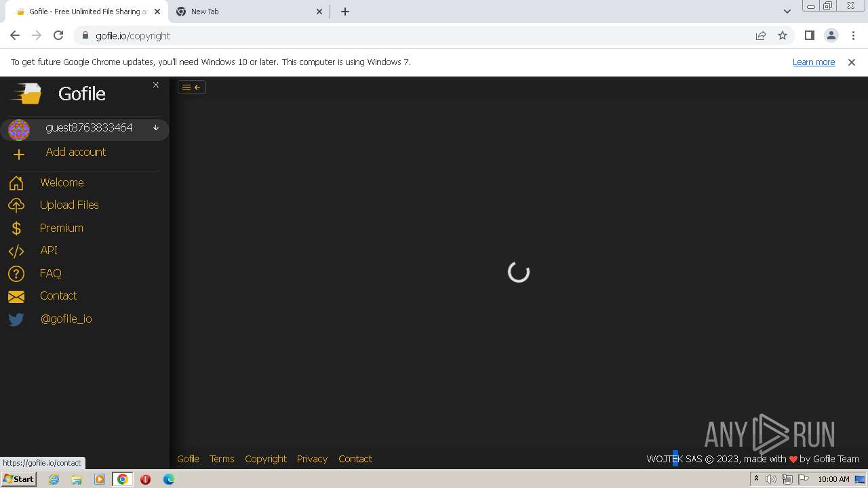Screen dimensions: 868x488
Task: Dismiss the Chrome update notification bar
Action: [852, 62]
